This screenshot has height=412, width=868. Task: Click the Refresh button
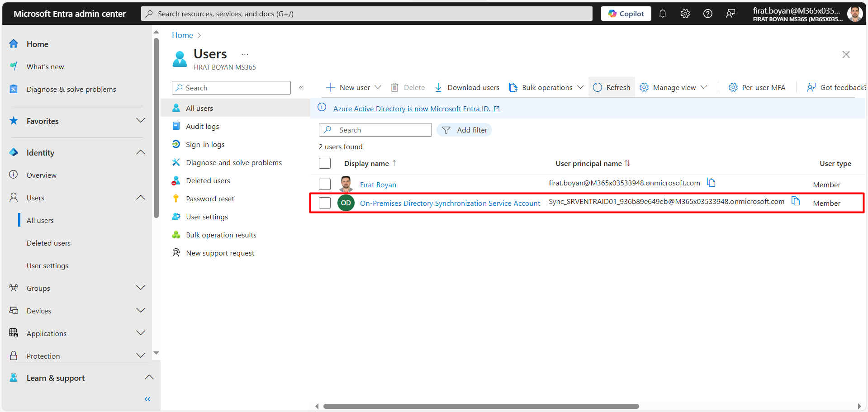click(612, 87)
